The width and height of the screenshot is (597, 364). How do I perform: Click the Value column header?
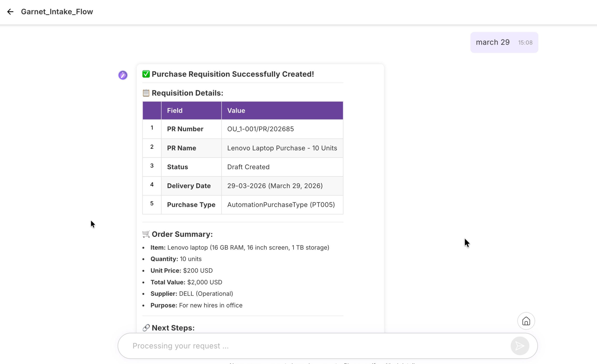(236, 111)
